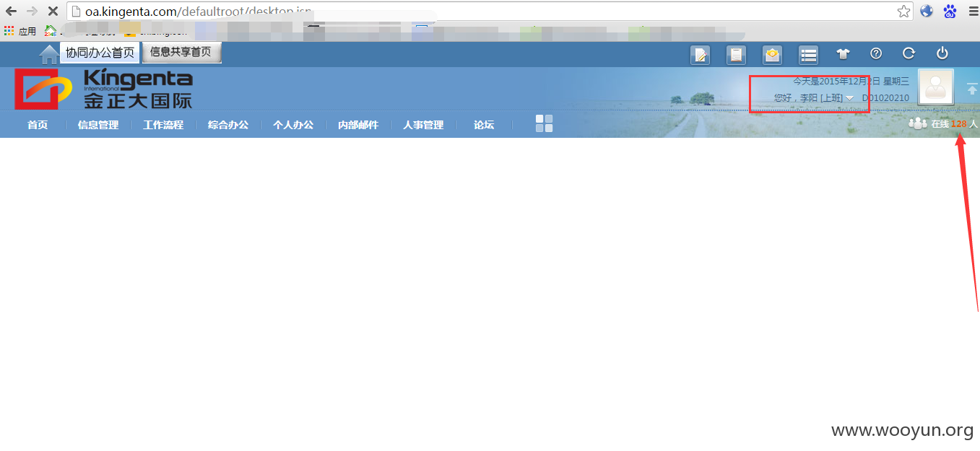The width and height of the screenshot is (980, 451).
Task: Open the 信息管理 menu
Action: [x=98, y=125]
